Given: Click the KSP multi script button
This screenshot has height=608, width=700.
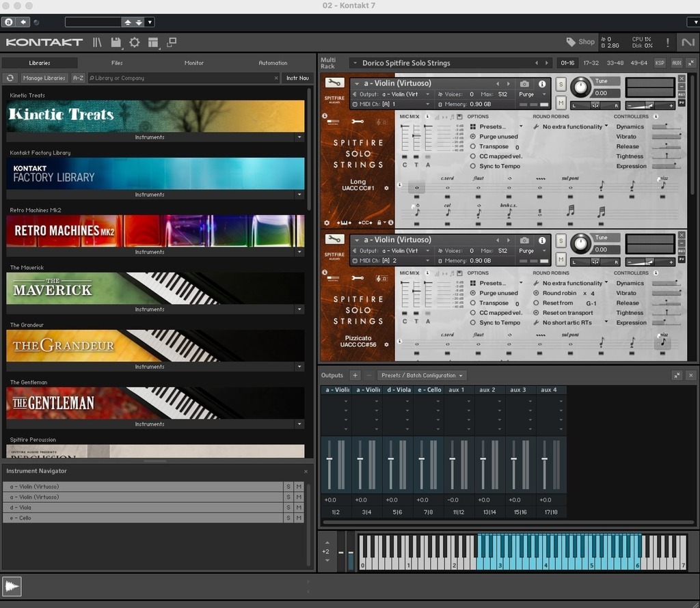Looking at the screenshot, I should click(x=660, y=63).
